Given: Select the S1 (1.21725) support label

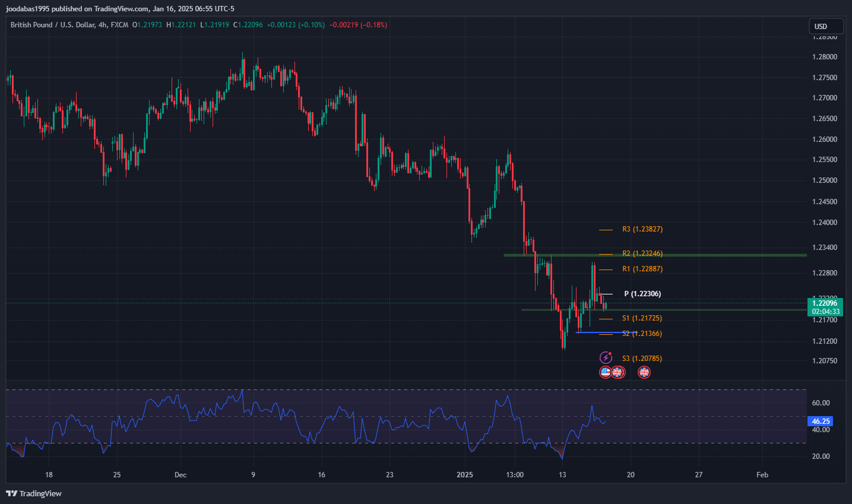Looking at the screenshot, I should coord(642,318).
